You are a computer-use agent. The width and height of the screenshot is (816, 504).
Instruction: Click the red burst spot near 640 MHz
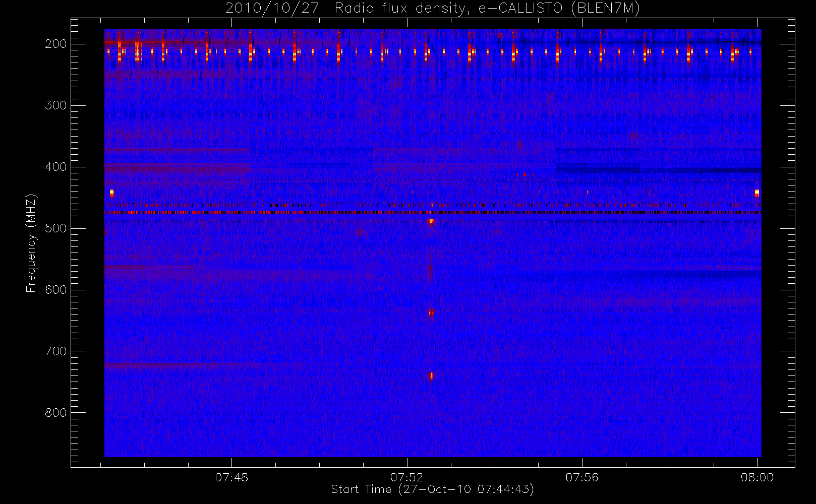click(431, 312)
